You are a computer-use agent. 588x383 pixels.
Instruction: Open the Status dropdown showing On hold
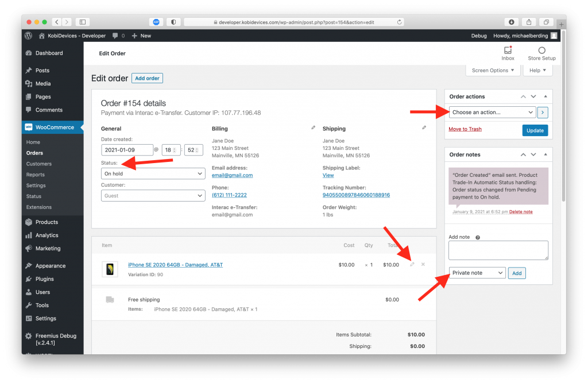(x=153, y=173)
